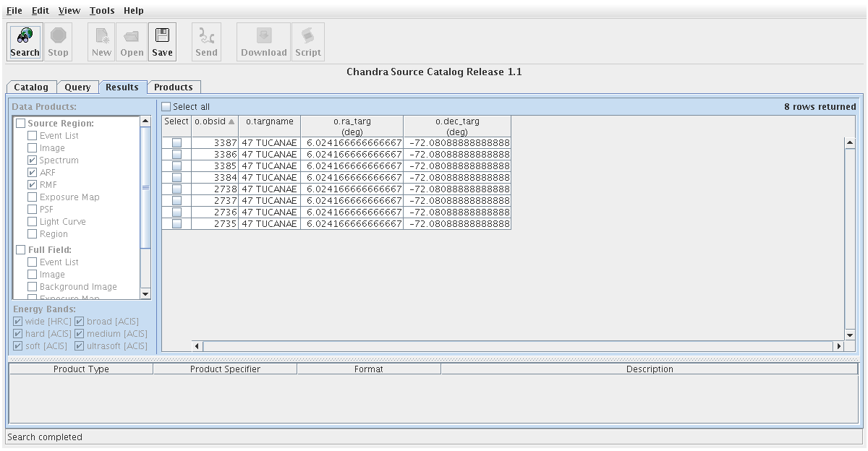Screen dimensions: 868x451
Task: Click the Open folder icon
Action: (132, 35)
